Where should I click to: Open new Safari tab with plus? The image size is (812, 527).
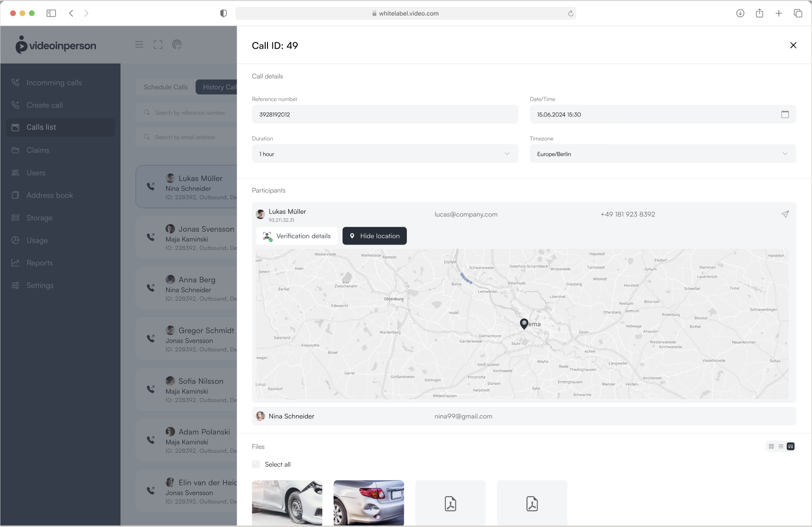click(779, 13)
